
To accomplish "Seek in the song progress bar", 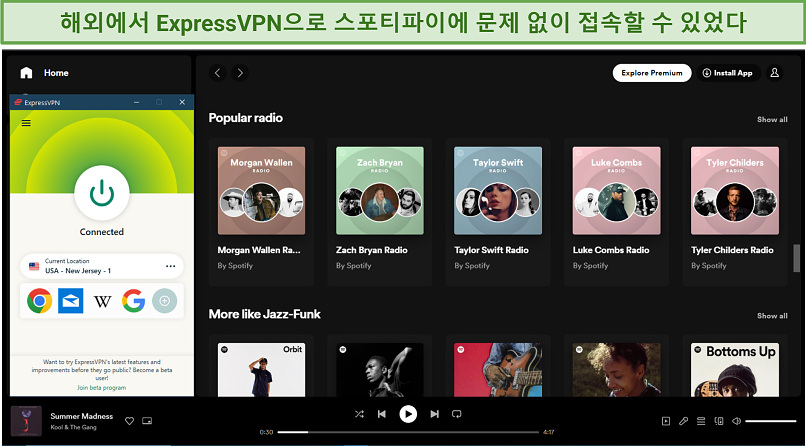I will point(408,432).
